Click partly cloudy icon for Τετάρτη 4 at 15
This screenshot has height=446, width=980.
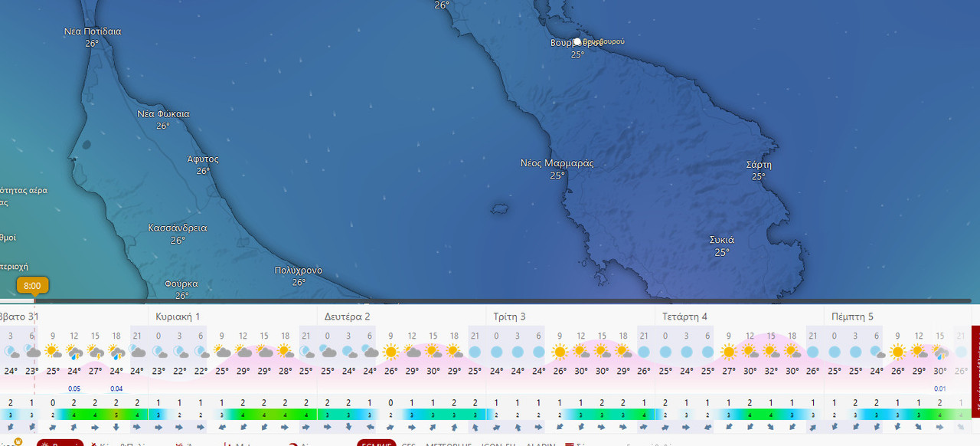pos(771,352)
